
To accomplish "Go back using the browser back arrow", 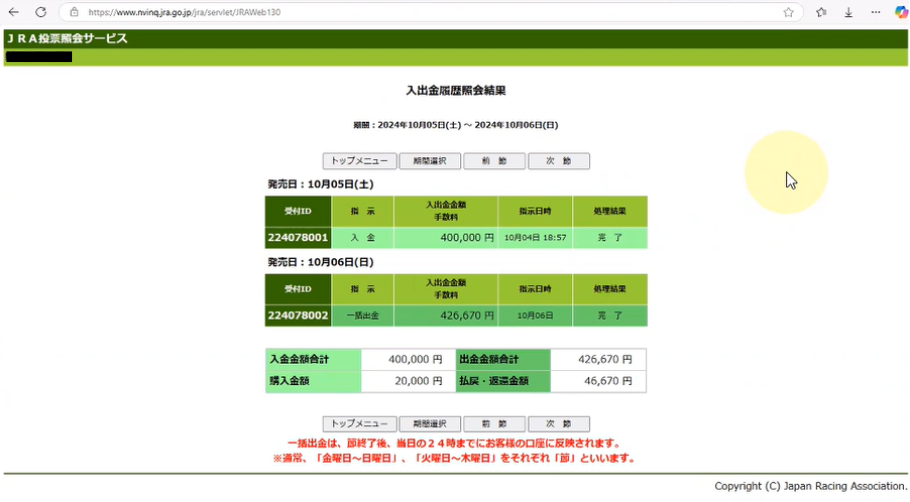I will 14,12.
